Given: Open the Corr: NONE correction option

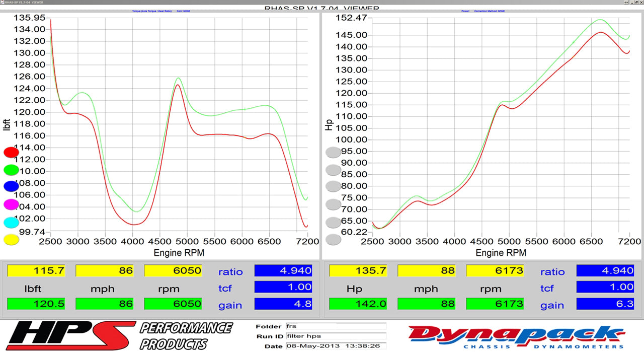Looking at the screenshot, I should point(183,10).
